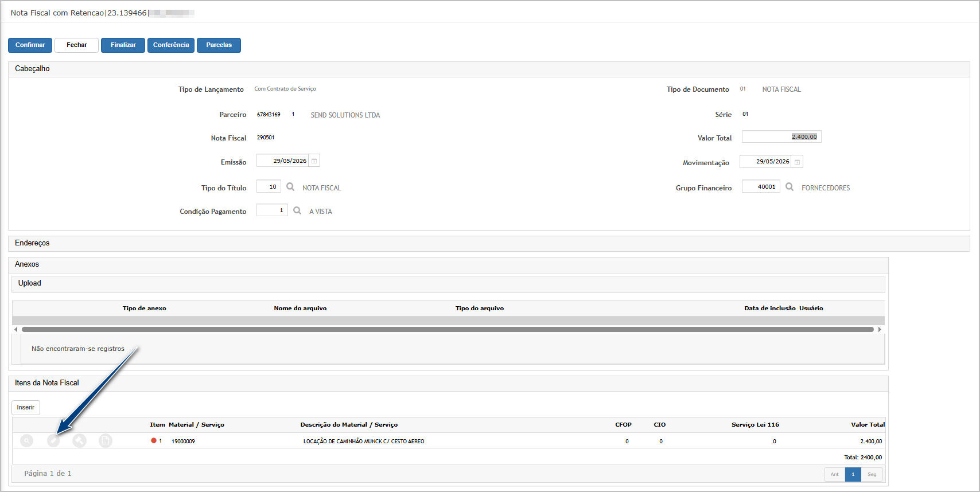
Task: Click the CFOP column header
Action: (623, 425)
